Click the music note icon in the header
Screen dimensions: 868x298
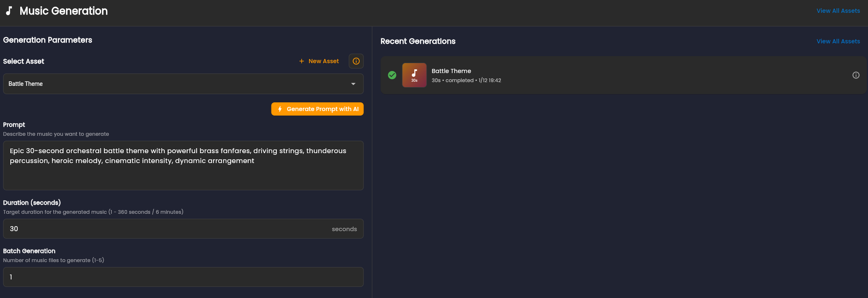[9, 11]
